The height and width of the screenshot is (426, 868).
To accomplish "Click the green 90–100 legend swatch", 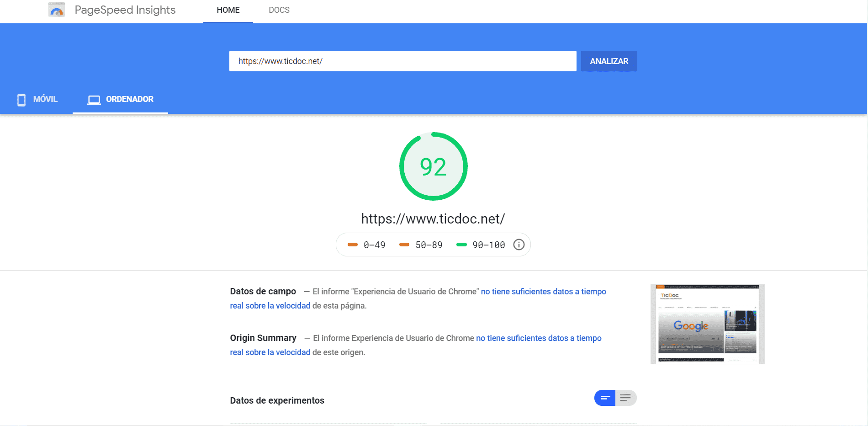I will coord(461,245).
